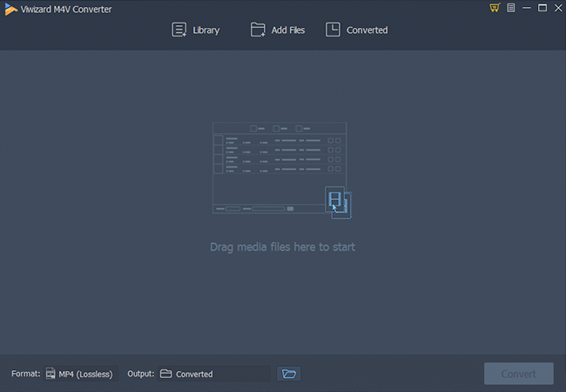Select Add Files in top toolbar
Screen dimensions: 566x392
tap(278, 30)
